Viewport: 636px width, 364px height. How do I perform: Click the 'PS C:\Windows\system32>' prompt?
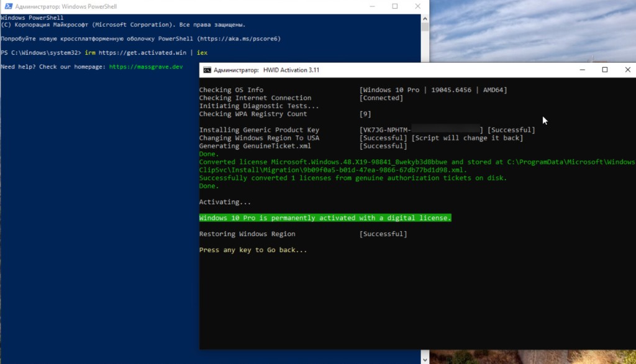tap(41, 53)
